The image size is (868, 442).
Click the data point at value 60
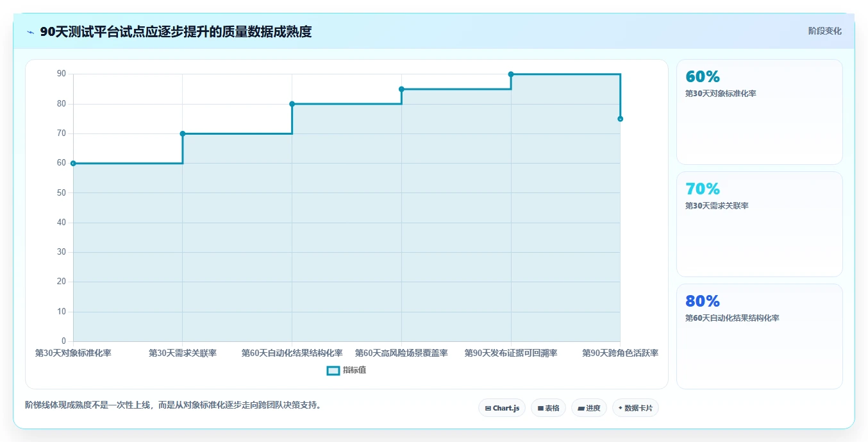pos(73,163)
